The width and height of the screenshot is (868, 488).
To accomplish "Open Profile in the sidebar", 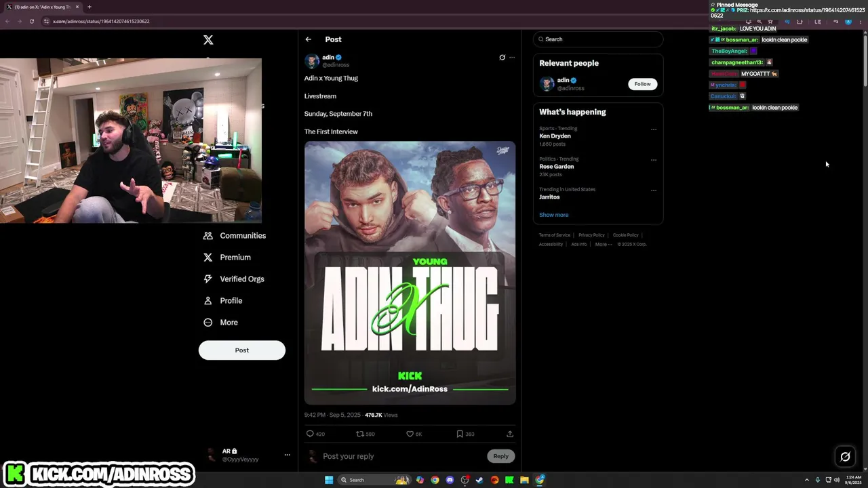I will tap(222, 301).
